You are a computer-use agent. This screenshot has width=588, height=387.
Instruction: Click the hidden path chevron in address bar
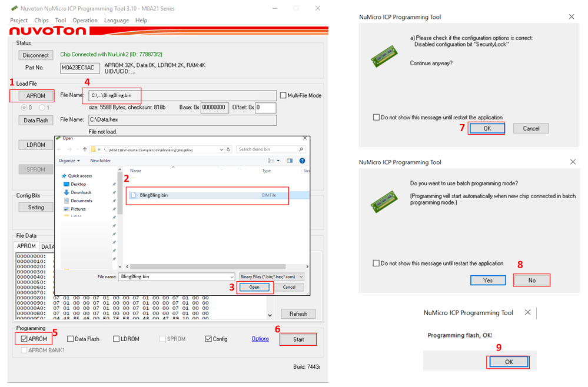point(99,149)
